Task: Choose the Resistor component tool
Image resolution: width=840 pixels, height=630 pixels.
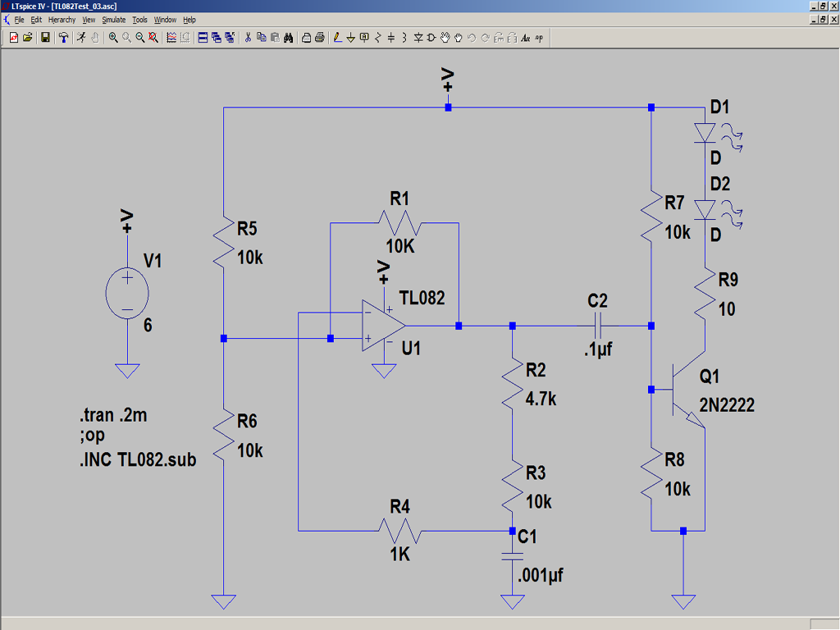Action: tap(377, 38)
